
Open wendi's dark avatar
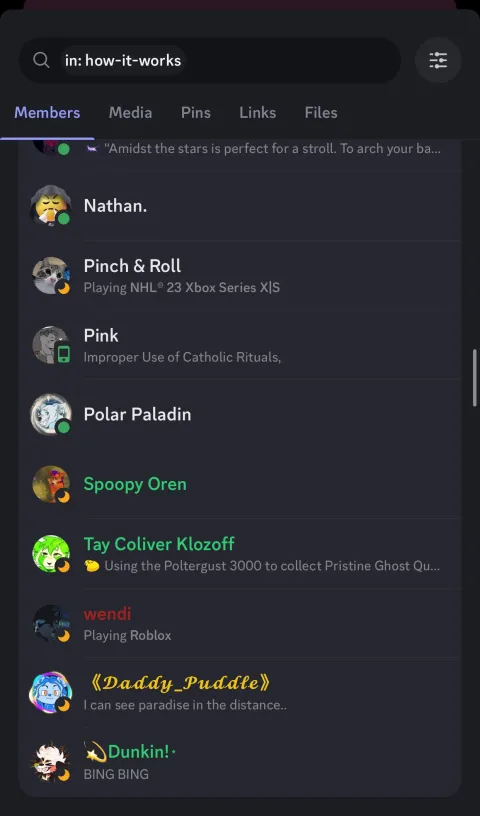(51, 623)
